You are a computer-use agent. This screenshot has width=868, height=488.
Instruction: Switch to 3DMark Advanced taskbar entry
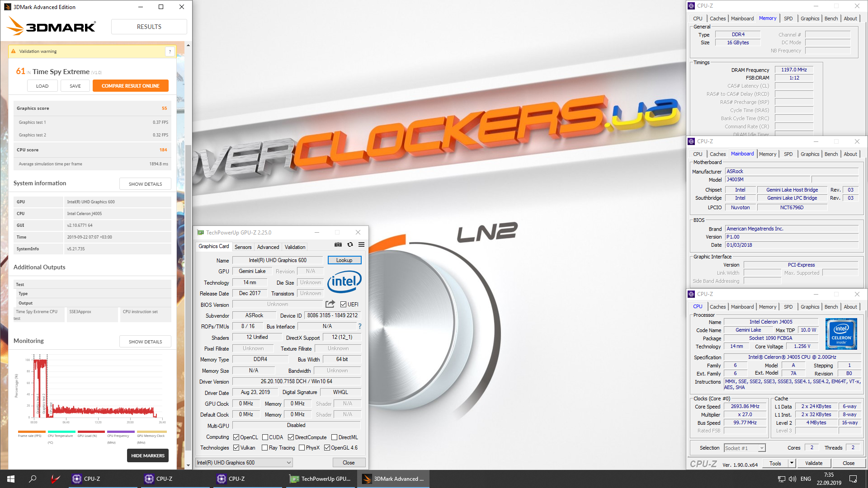coord(393,479)
